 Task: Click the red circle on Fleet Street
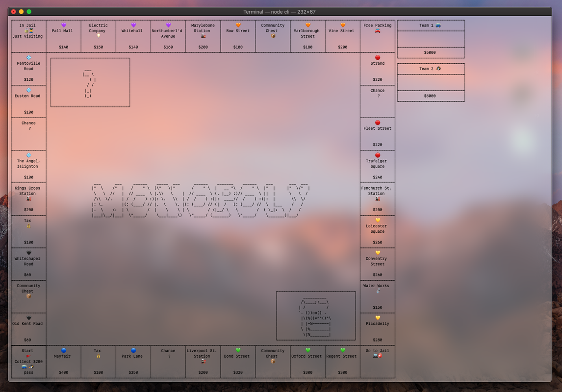(x=378, y=123)
